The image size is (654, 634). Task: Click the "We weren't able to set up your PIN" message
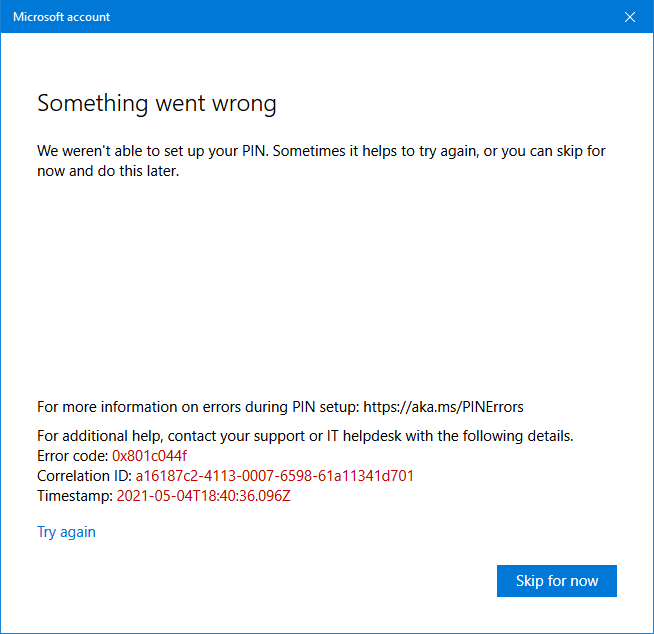321,161
